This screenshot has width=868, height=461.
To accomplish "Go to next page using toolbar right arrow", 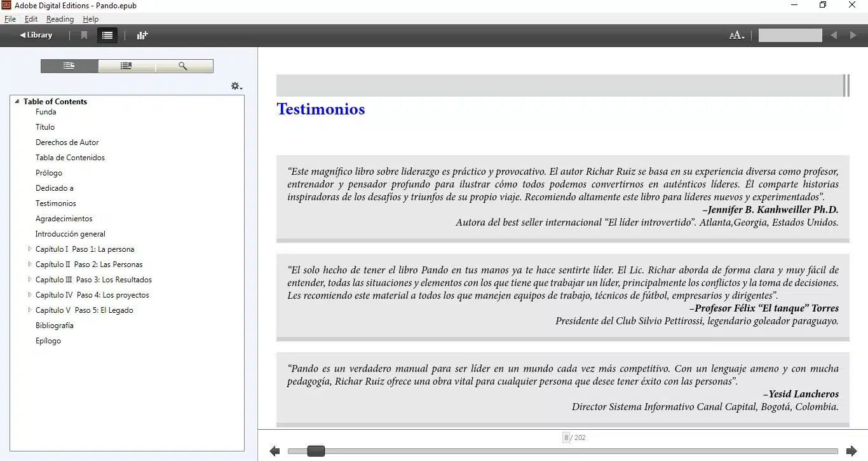I will [853, 36].
